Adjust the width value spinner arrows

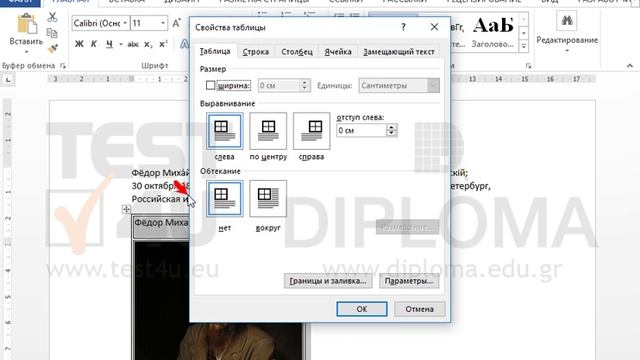click(x=304, y=85)
